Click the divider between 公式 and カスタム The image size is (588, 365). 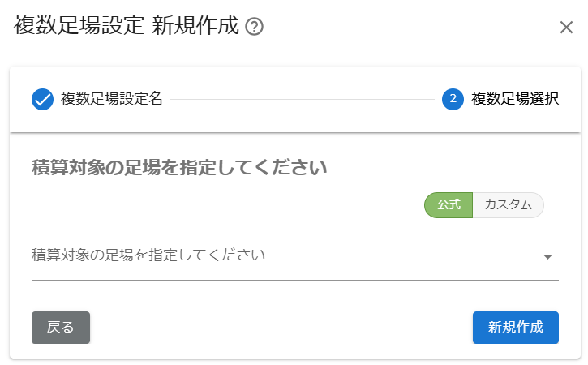click(x=473, y=205)
